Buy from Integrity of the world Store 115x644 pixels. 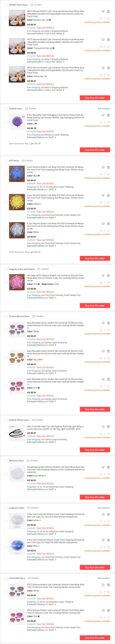click(95, 306)
